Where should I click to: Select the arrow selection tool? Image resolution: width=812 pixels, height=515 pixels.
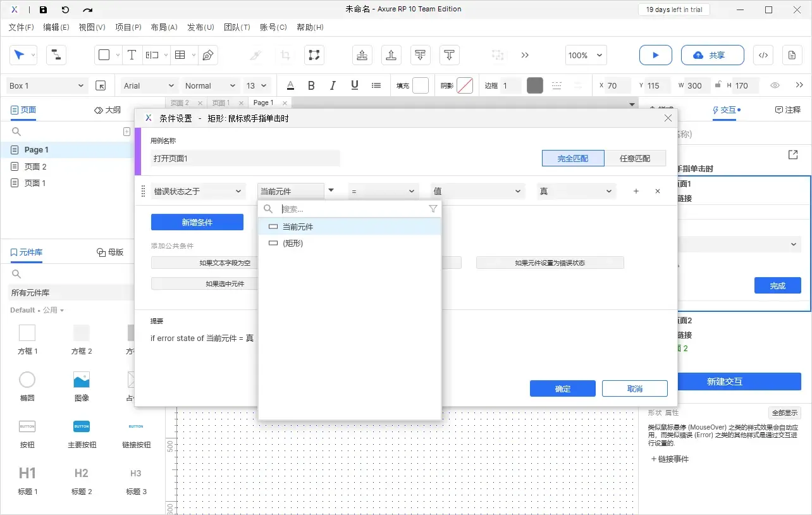click(x=20, y=55)
